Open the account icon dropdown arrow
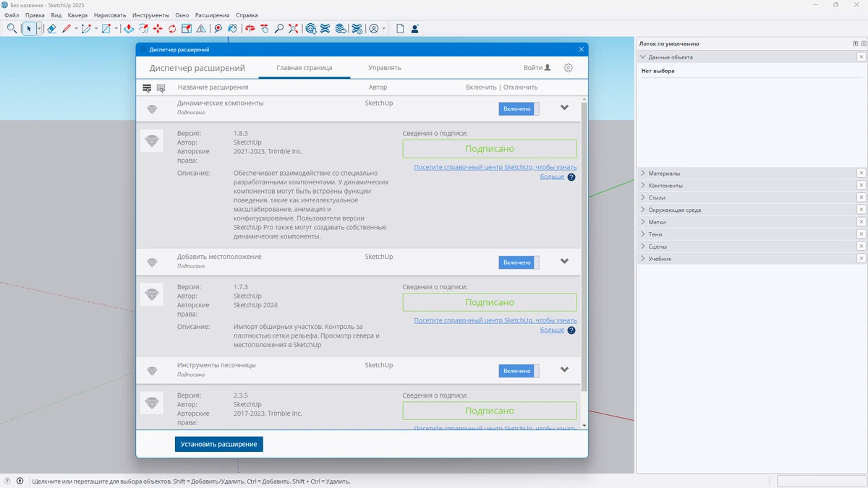Image resolution: width=868 pixels, height=488 pixels. click(383, 29)
